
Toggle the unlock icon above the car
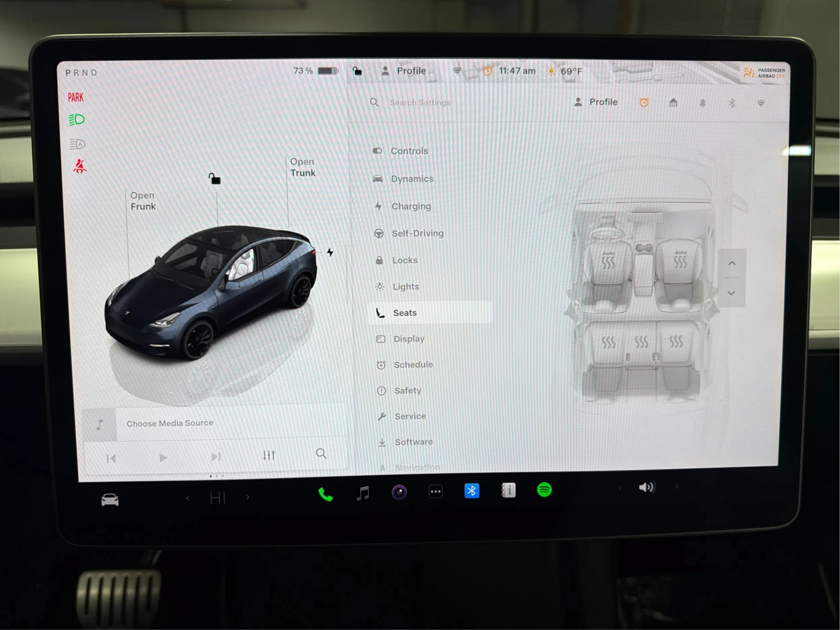click(215, 178)
